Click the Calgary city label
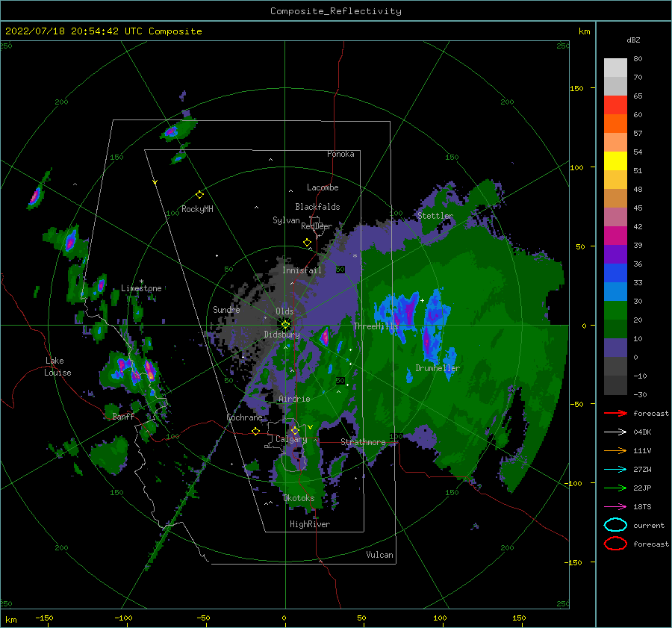The width and height of the screenshot is (672, 628). point(291,439)
